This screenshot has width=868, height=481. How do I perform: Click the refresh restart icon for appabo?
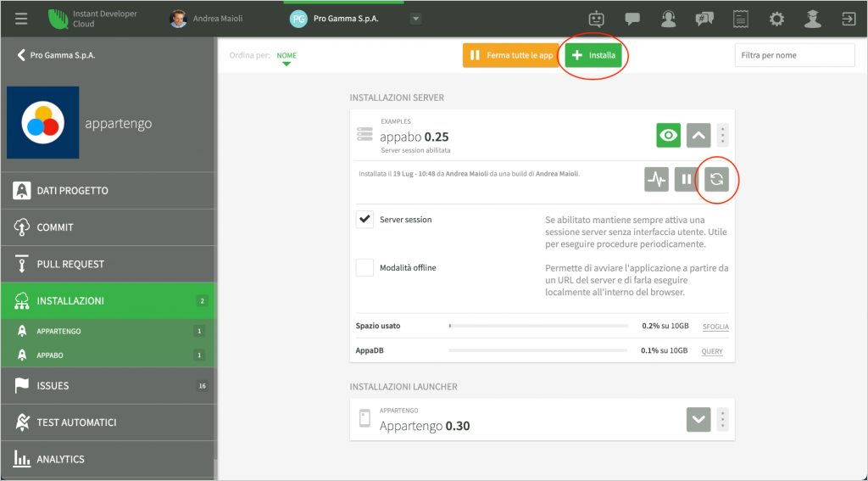[716, 180]
